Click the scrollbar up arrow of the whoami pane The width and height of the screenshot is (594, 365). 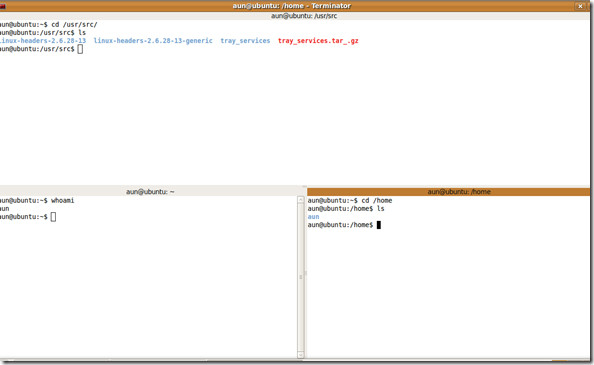coord(301,200)
